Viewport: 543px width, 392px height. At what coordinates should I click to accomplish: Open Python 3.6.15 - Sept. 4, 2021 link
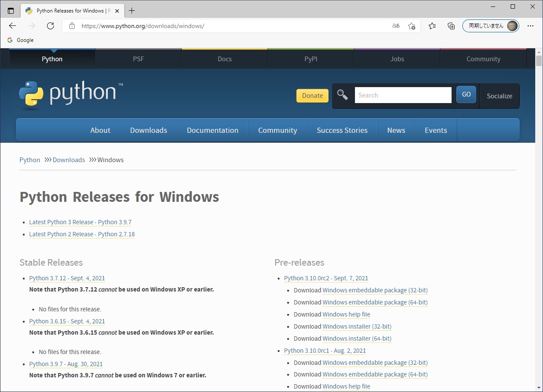click(x=67, y=321)
